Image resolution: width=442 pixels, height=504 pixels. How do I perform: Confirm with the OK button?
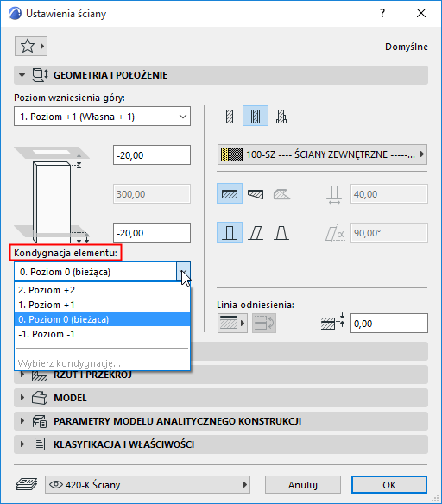[x=389, y=485]
